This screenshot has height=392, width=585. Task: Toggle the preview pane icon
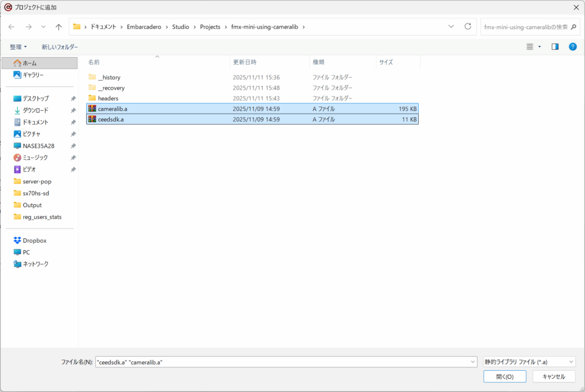pos(555,47)
